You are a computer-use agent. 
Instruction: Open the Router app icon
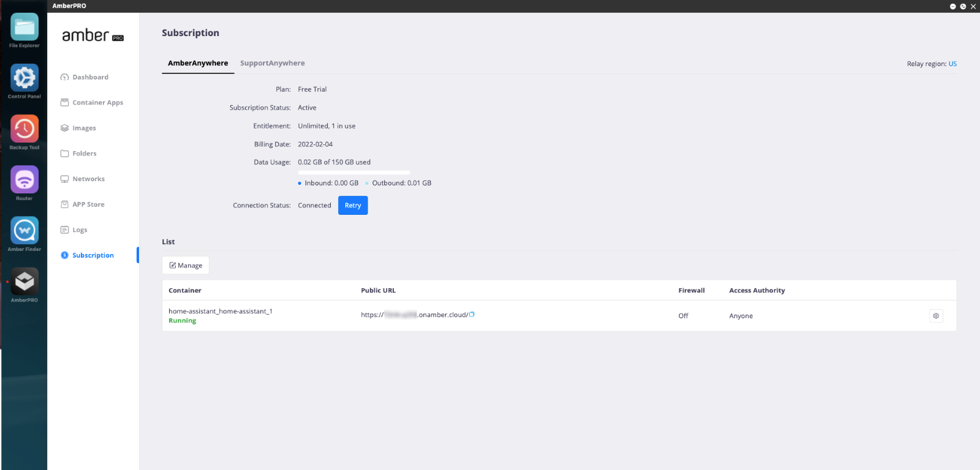(24, 179)
